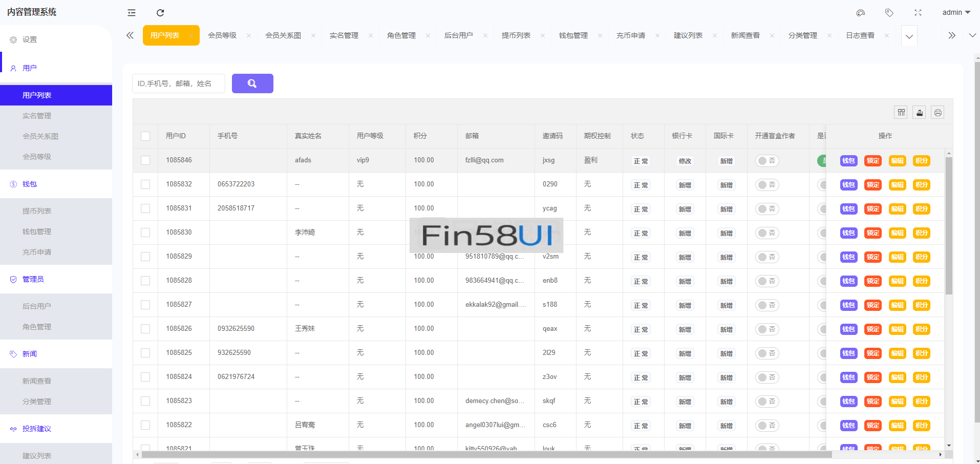Open the table column filter icon
The height and width of the screenshot is (464, 980).
(x=901, y=113)
